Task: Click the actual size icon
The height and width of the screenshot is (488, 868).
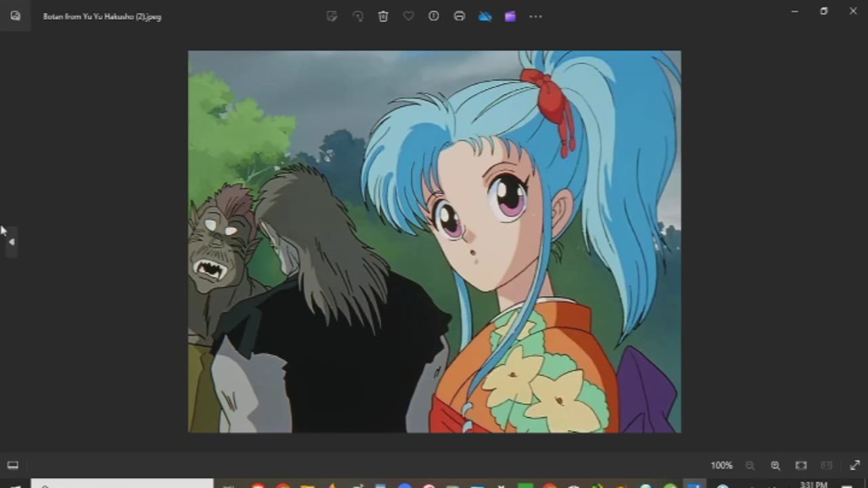Action: tap(826, 466)
